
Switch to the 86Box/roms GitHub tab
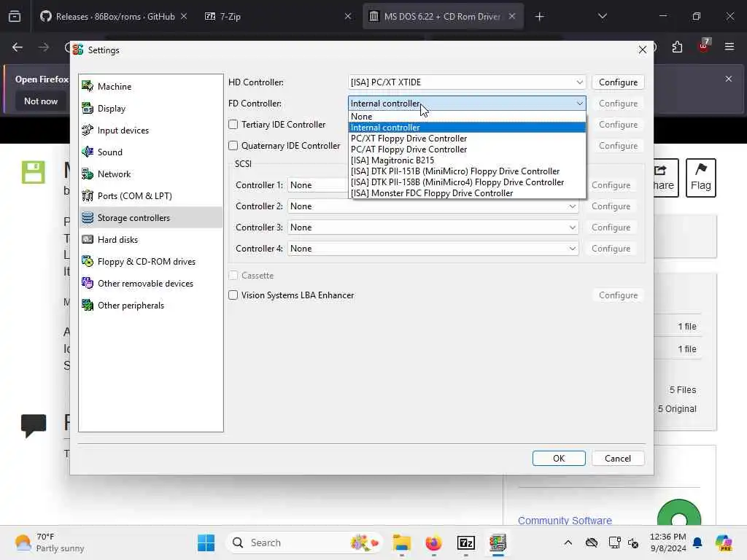pyautogui.click(x=113, y=16)
